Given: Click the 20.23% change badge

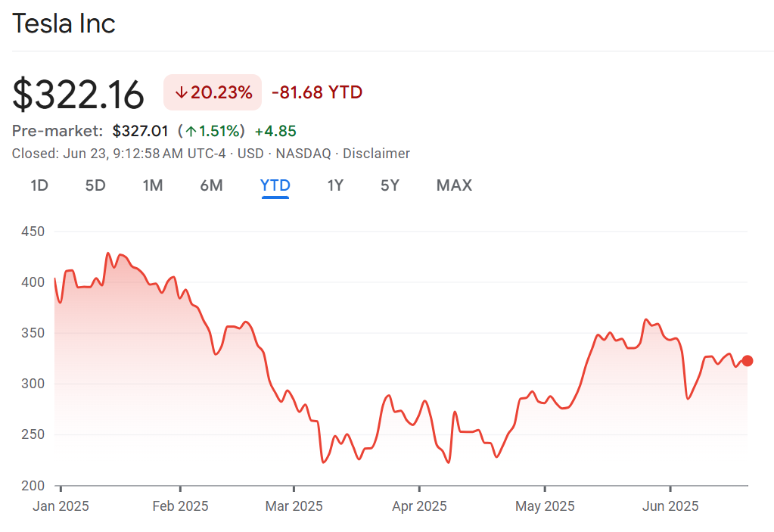Looking at the screenshot, I should pyautogui.click(x=213, y=93).
